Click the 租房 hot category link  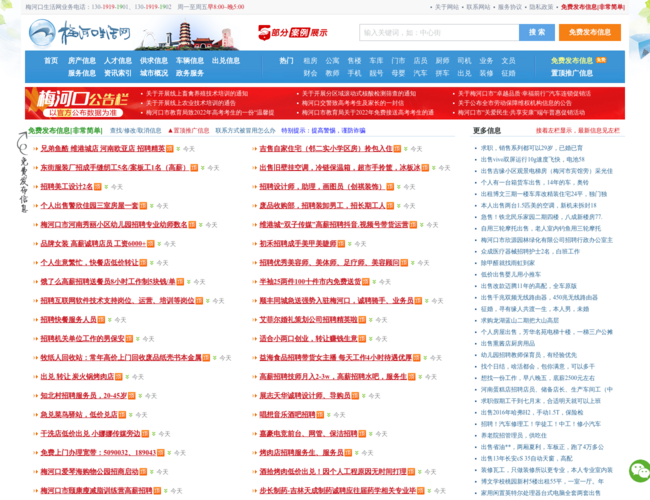[x=310, y=61]
